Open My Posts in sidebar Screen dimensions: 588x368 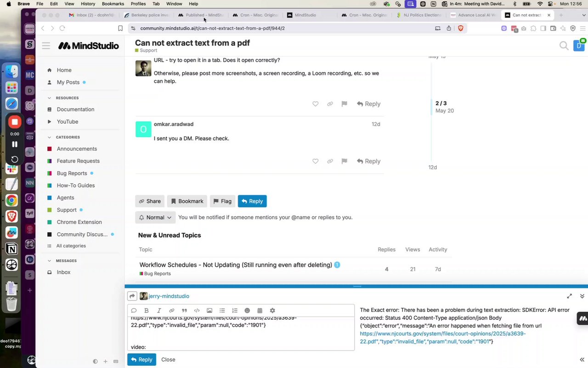pyautogui.click(x=68, y=82)
